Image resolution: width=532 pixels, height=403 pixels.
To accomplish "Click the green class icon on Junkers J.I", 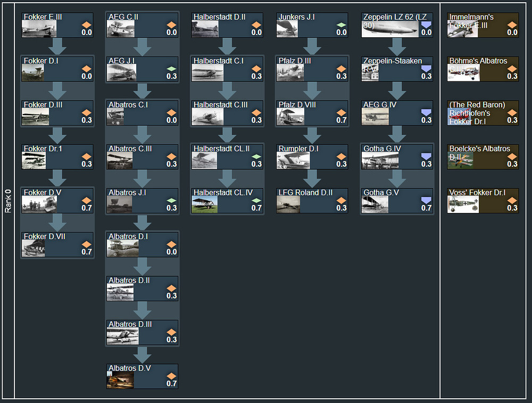I will point(342,25).
